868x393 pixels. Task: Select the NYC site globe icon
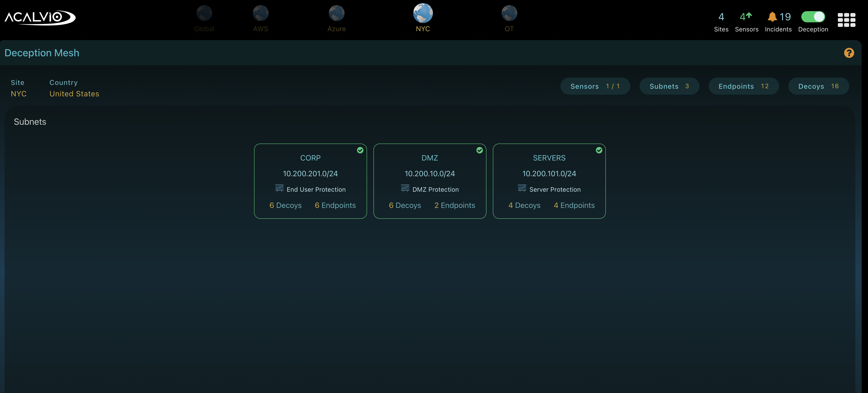423,13
